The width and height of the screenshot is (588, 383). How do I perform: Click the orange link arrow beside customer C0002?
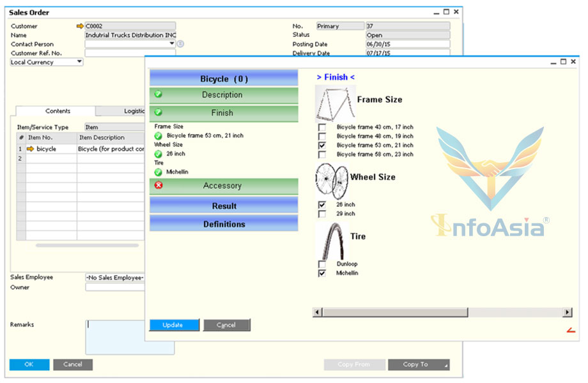tap(80, 26)
